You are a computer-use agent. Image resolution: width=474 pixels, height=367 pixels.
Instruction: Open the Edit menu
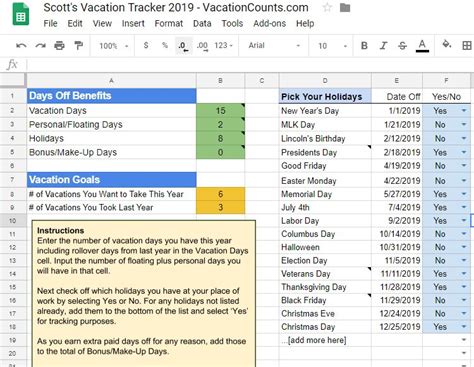[x=75, y=24]
